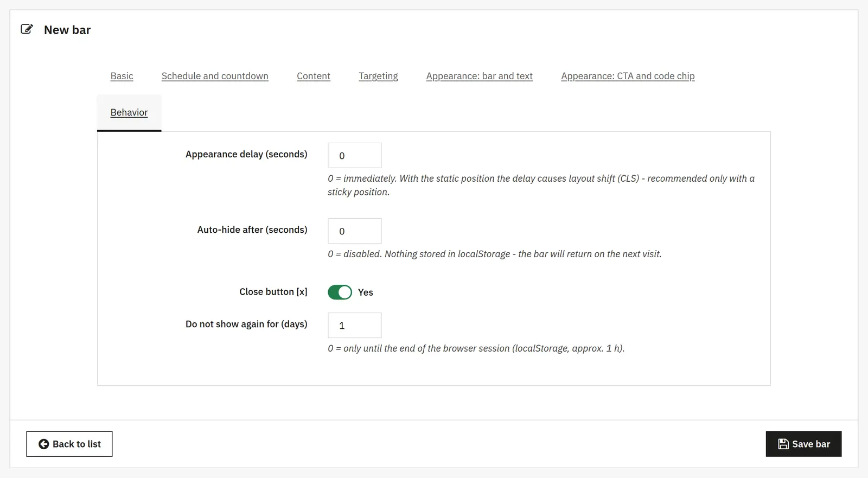The image size is (868, 478).
Task: Click the localStorage next visit hint text
Action: (495, 254)
